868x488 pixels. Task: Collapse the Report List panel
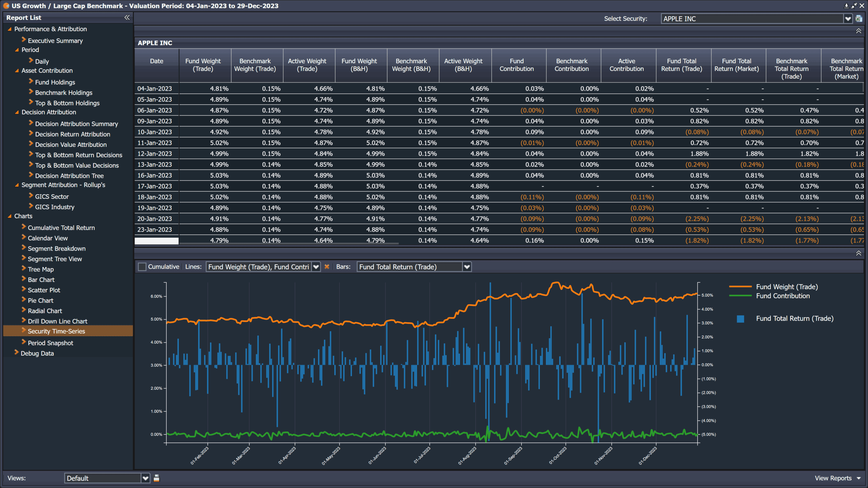pyautogui.click(x=127, y=18)
